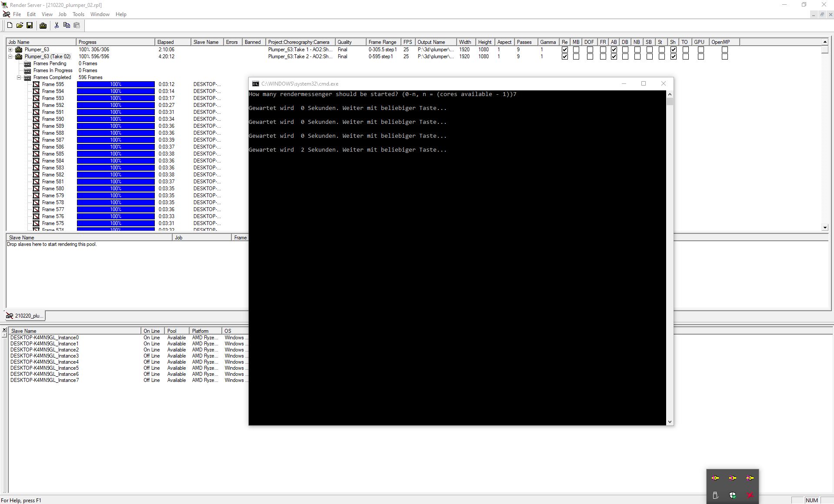
Task: Toggle GPU checkbox for Plumper_63 job
Action: [x=701, y=50]
